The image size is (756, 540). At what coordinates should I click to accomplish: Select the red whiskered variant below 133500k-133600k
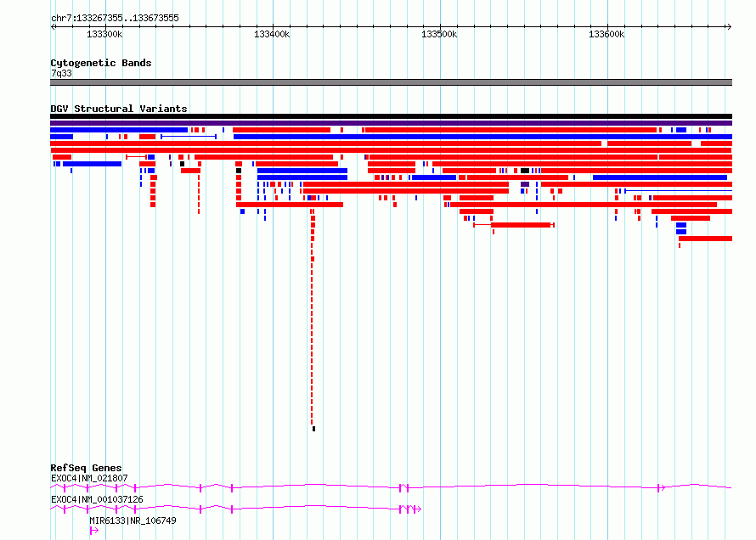pos(514,225)
